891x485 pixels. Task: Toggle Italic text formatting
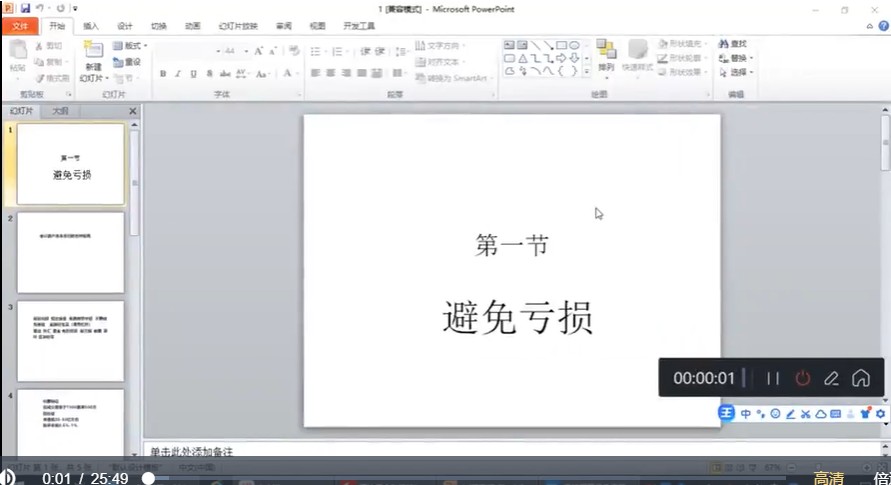[x=177, y=74]
